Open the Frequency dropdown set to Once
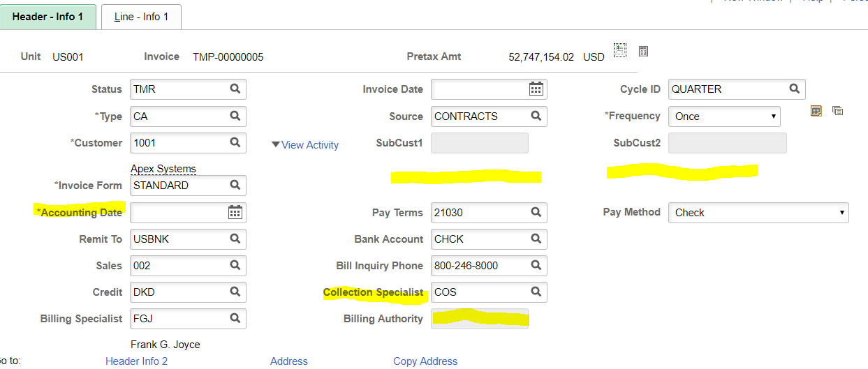This screenshot has width=868, height=369. click(x=724, y=116)
